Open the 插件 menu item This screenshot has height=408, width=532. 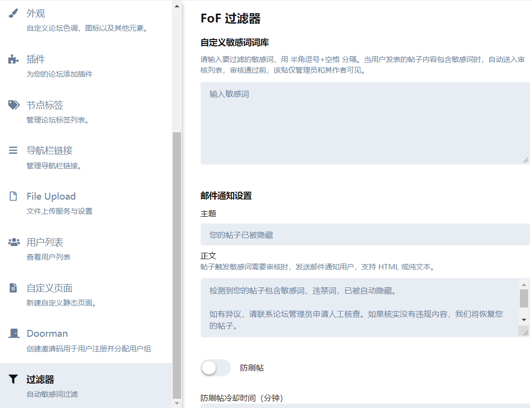36,60
